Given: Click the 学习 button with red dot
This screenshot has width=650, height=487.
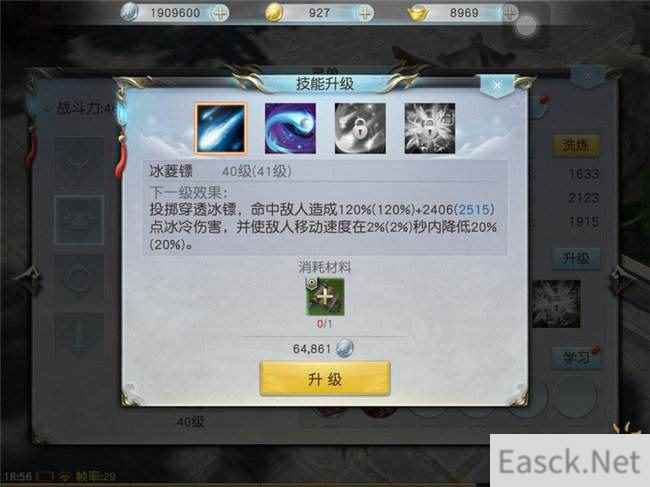Looking at the screenshot, I should click(x=575, y=358).
